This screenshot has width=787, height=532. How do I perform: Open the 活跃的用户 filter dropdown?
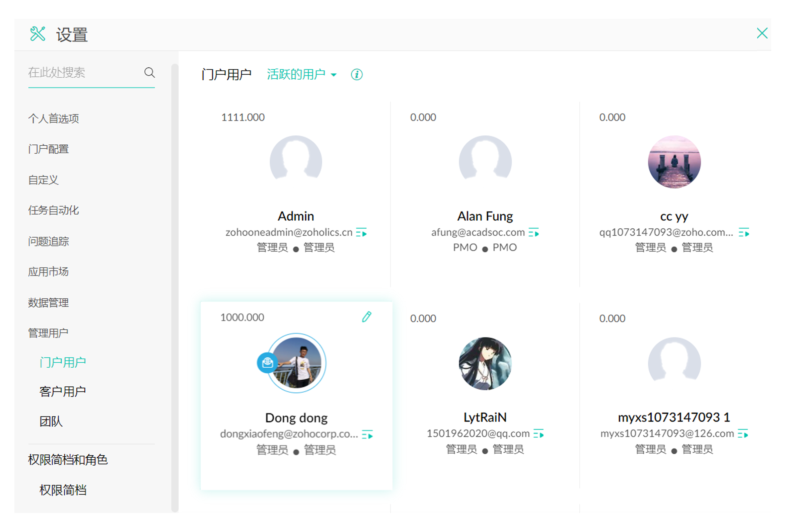(301, 75)
